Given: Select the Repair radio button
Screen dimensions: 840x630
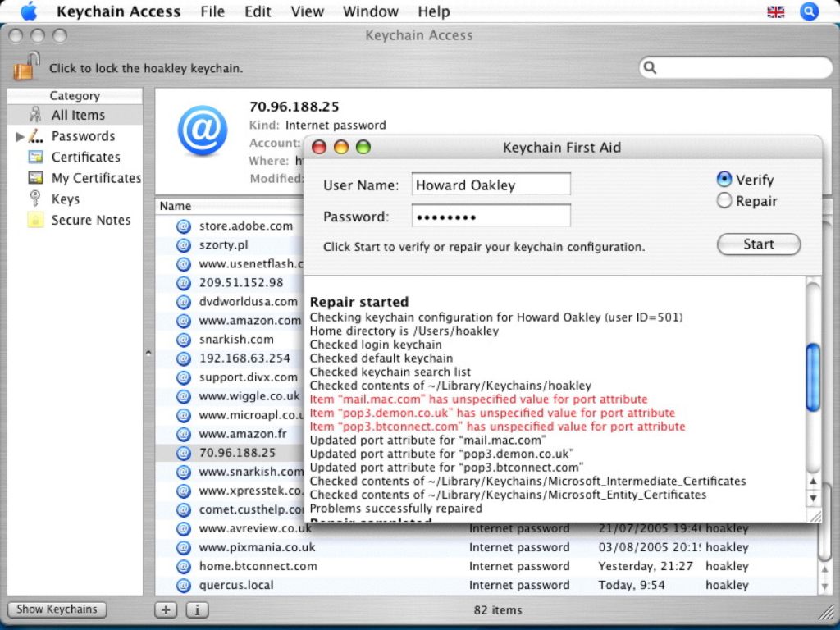Looking at the screenshot, I should click(x=724, y=201).
